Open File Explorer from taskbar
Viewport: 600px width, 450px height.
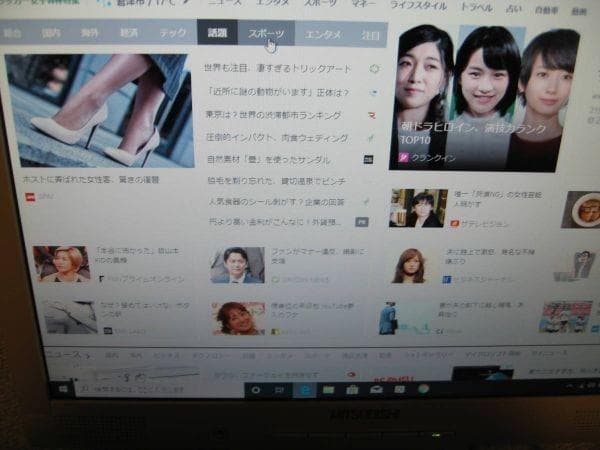(328, 390)
